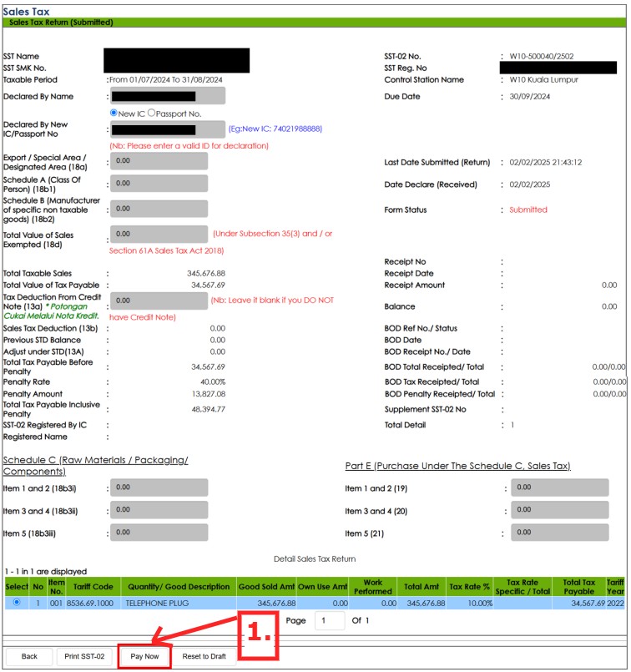
Task: Click Print SST-02 button
Action: tap(85, 656)
